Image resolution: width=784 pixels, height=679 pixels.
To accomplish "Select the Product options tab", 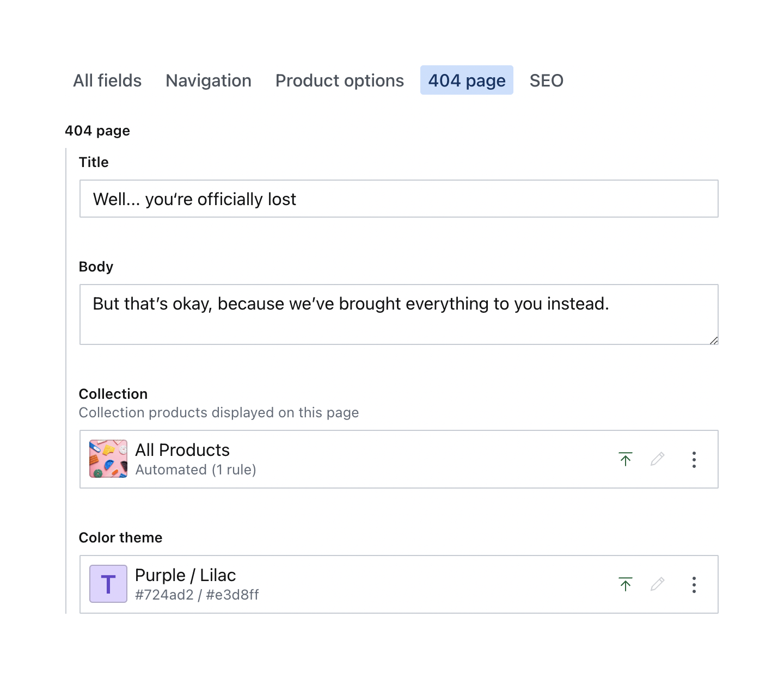I will [x=340, y=81].
